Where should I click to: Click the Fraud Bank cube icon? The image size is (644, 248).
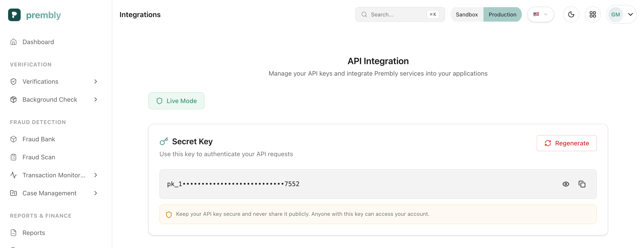coord(13,139)
